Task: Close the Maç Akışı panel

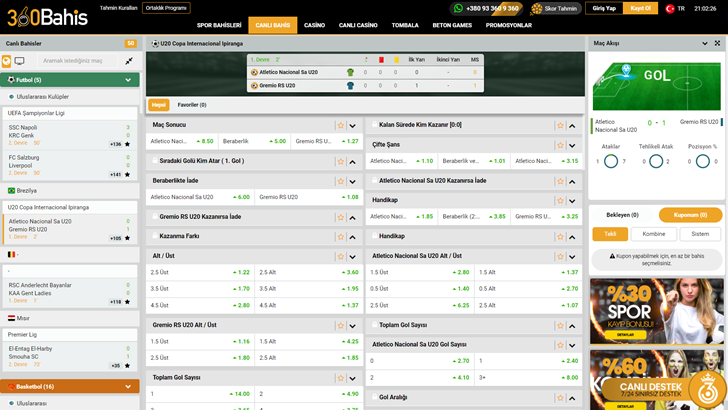Action: (717, 43)
